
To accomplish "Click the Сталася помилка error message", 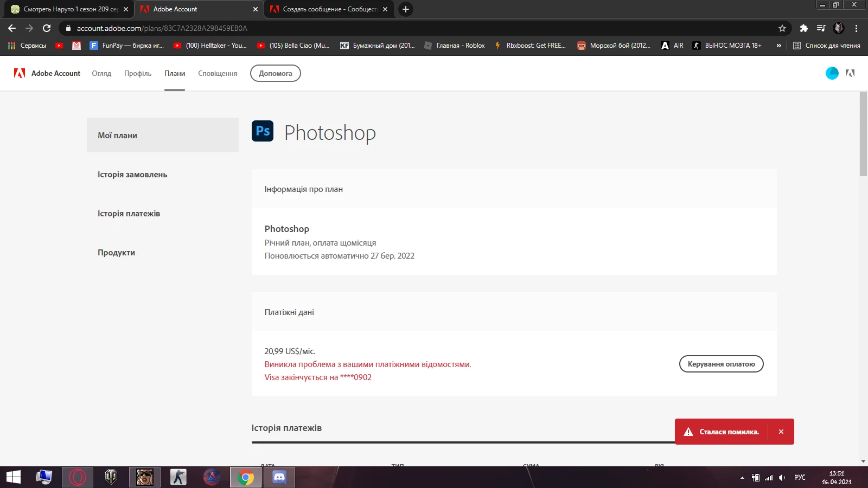I will click(729, 432).
